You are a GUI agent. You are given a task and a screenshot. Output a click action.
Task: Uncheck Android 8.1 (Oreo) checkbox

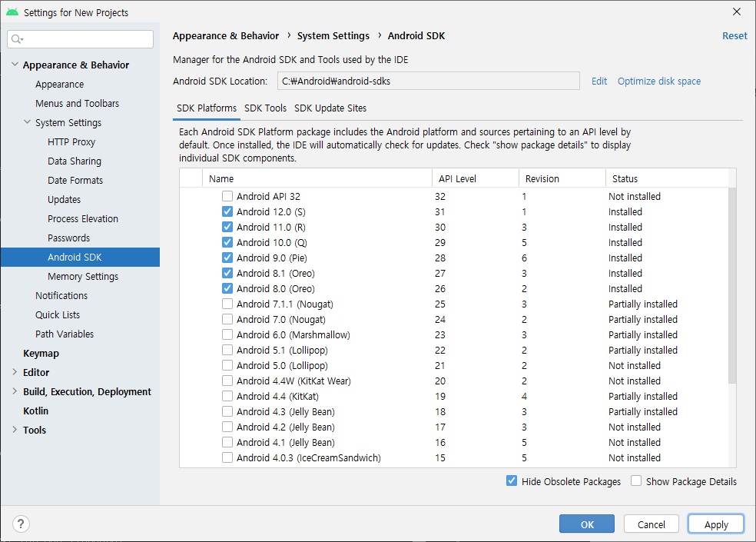click(227, 273)
